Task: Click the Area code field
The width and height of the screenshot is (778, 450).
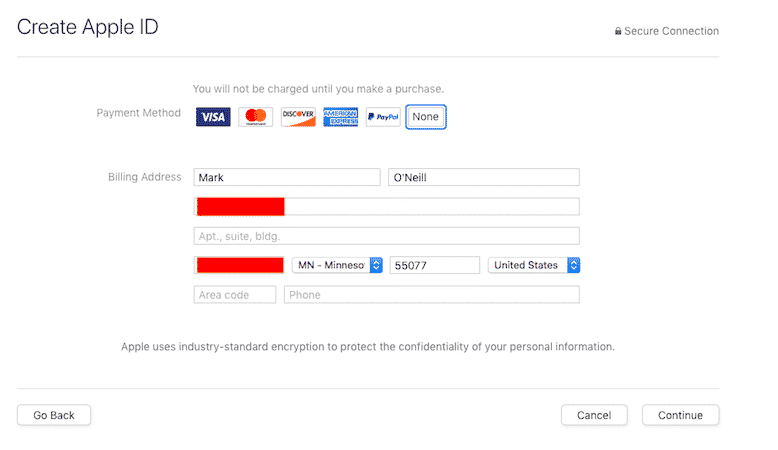Action: point(234,295)
